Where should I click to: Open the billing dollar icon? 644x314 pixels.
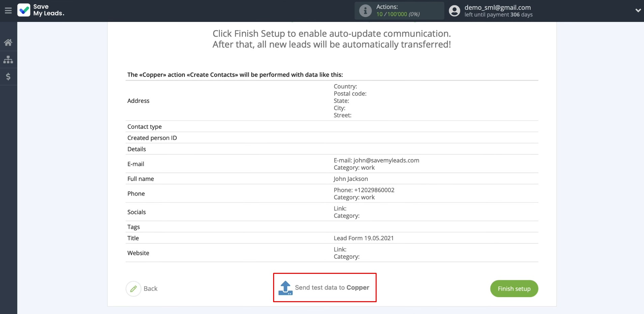tap(8, 77)
